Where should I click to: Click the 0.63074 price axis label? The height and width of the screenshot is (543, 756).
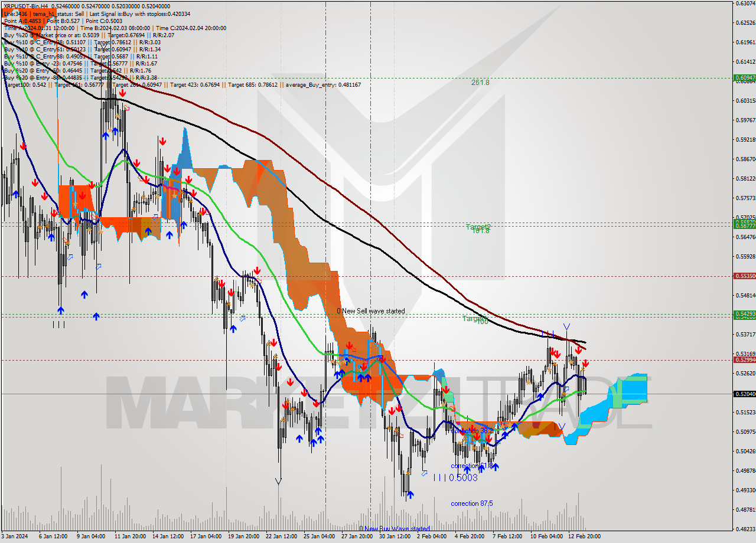(x=745, y=3)
